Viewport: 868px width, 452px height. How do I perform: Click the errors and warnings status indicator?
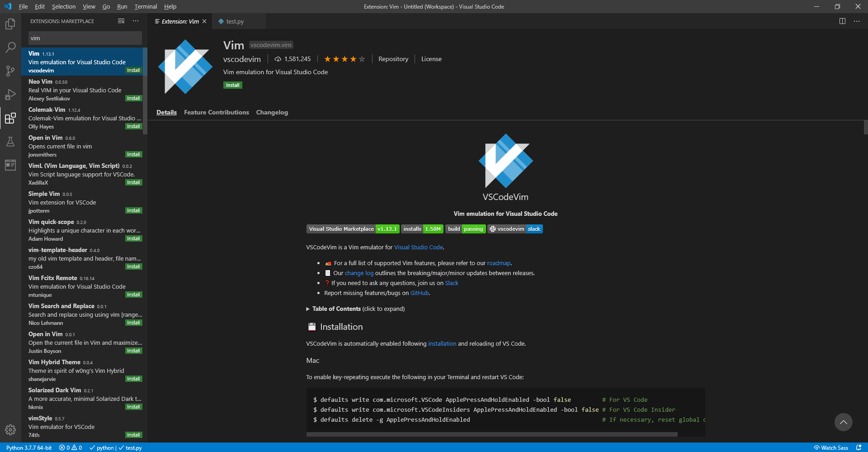(71, 447)
